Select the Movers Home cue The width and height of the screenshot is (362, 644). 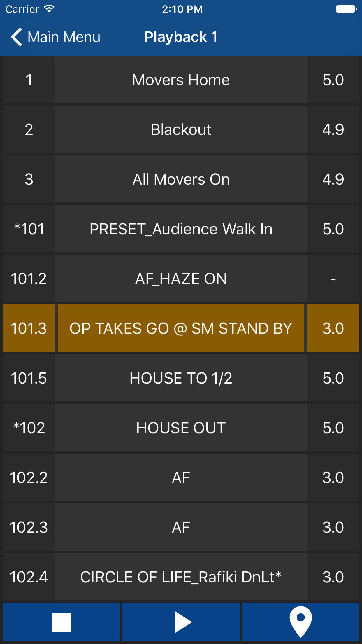pos(181,80)
